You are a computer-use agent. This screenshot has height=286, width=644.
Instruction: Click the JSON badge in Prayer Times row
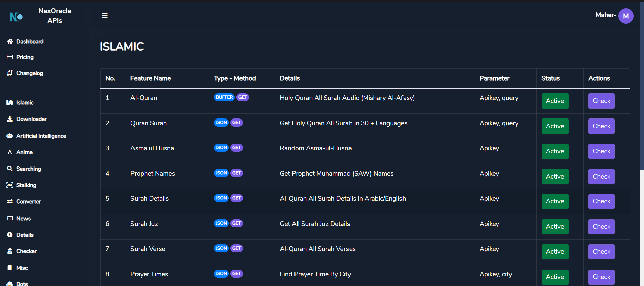221,274
